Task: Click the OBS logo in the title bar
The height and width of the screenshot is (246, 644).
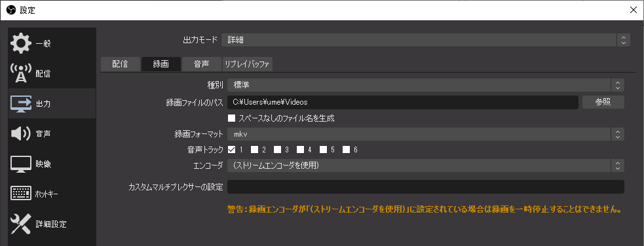Action: point(11,10)
